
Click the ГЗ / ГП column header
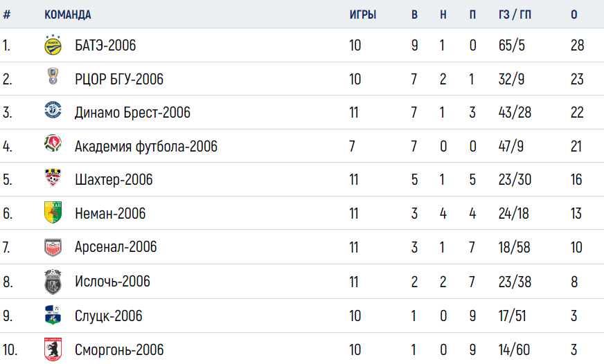tap(515, 15)
